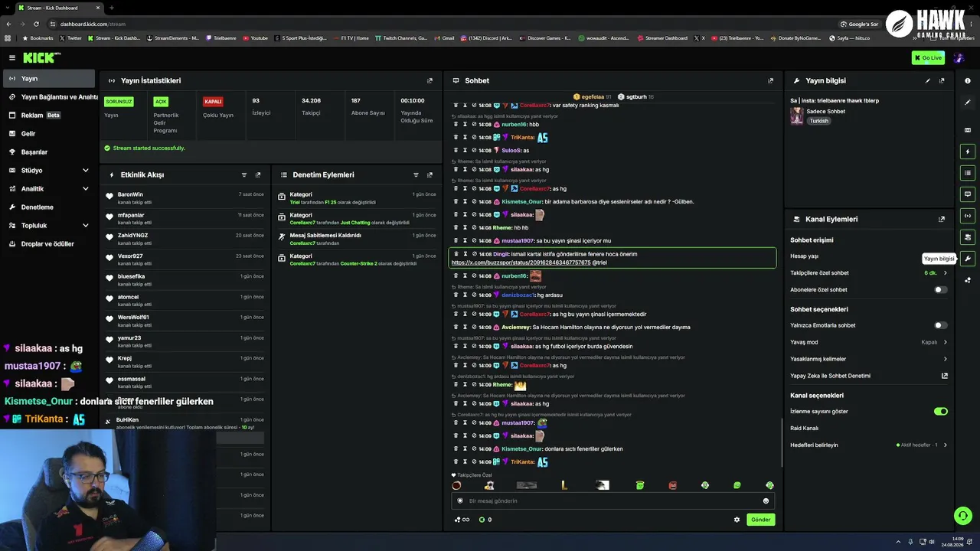Image resolution: width=980 pixels, height=551 pixels.
Task: Pop out the Sohbet chat panel
Action: [x=770, y=80]
